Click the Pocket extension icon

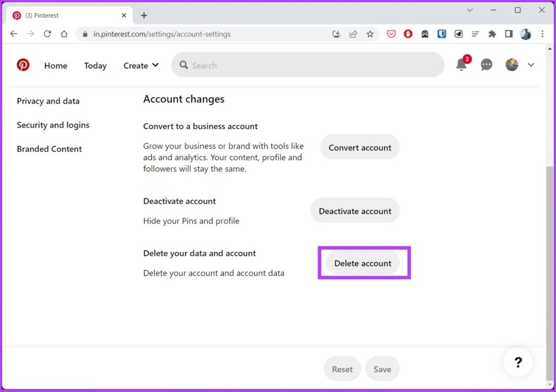[x=391, y=34]
